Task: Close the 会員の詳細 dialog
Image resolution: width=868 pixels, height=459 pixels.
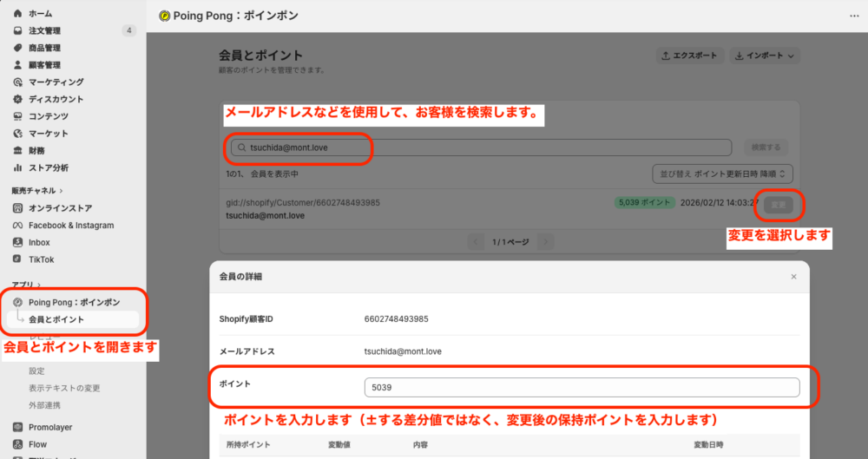Action: [x=792, y=277]
